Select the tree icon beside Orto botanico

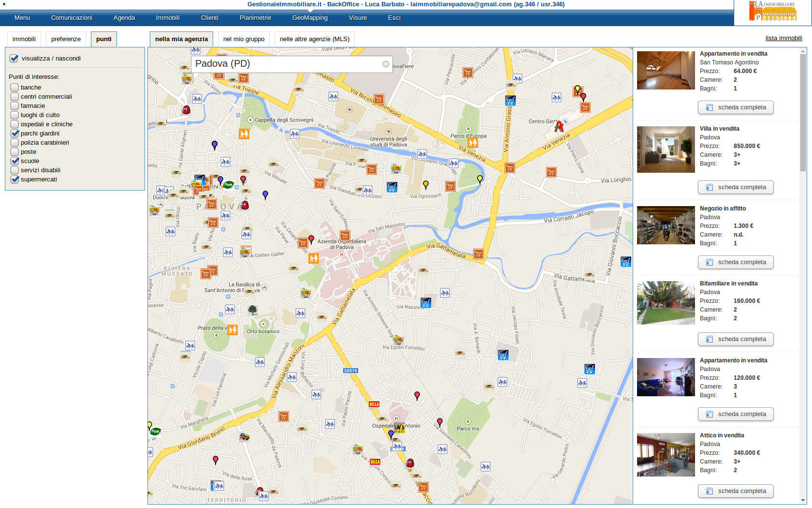point(252,310)
